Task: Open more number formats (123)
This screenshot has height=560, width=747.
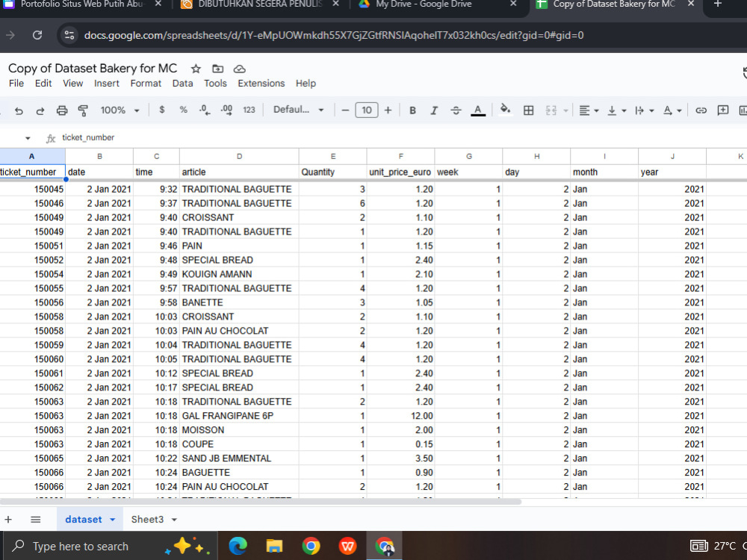Action: (x=249, y=110)
